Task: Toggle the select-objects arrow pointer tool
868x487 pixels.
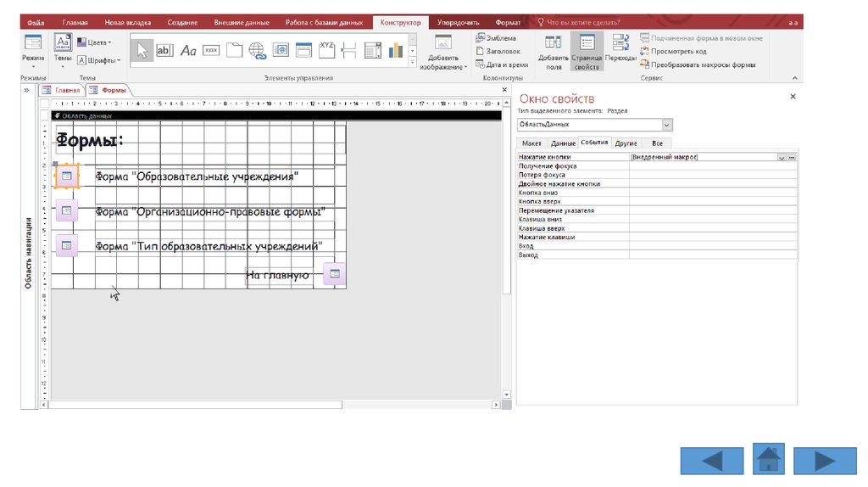Action: [x=142, y=51]
